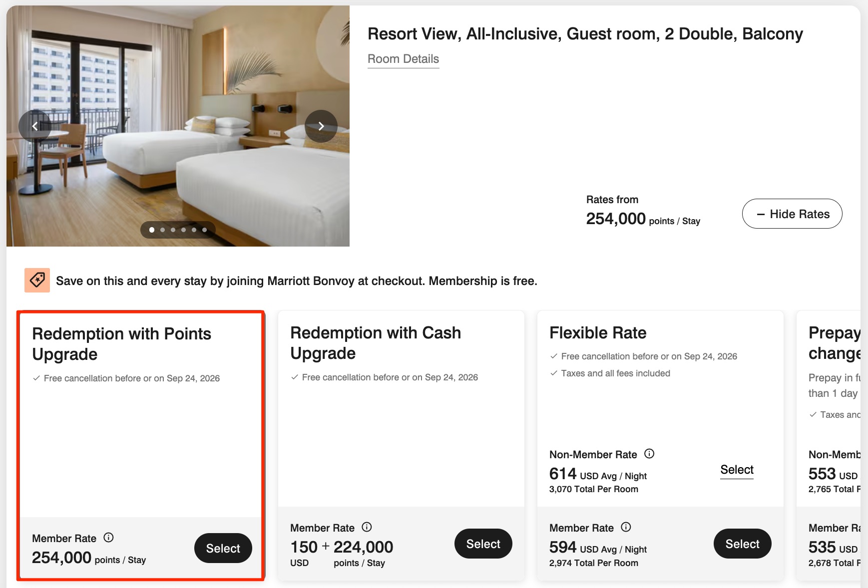Viewport: 868px width, 588px height.
Task: Click the info icon beside Points Upgrade Member Rate
Action: [x=109, y=538]
